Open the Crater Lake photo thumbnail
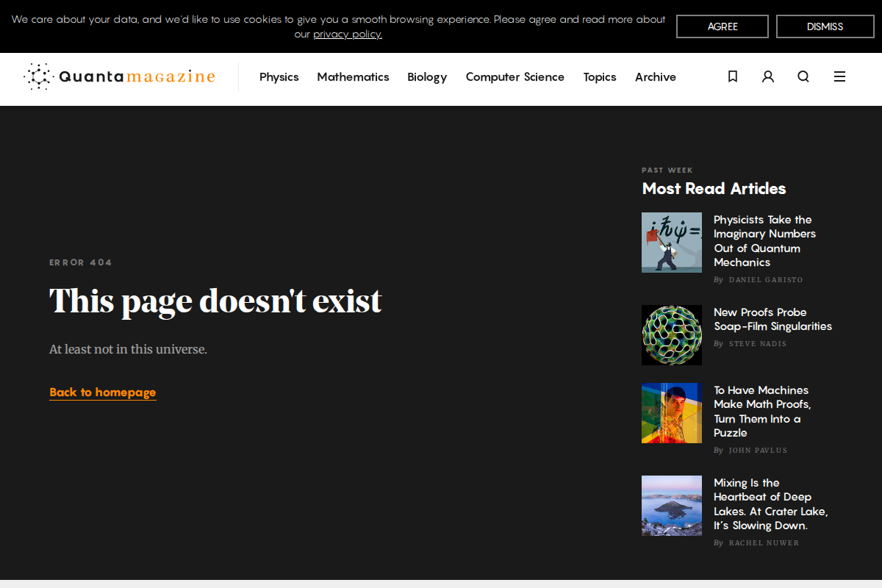This screenshot has height=588, width=882. (x=671, y=506)
